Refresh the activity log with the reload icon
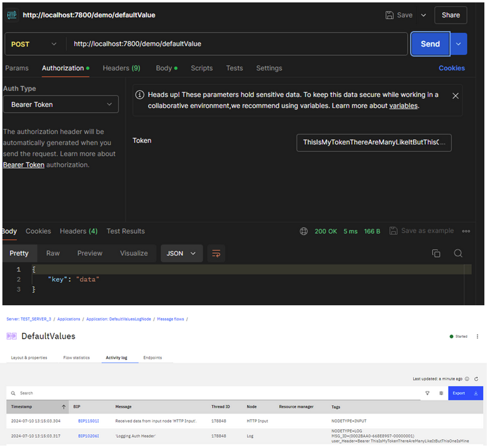This screenshot has width=488, height=448. (x=476, y=379)
